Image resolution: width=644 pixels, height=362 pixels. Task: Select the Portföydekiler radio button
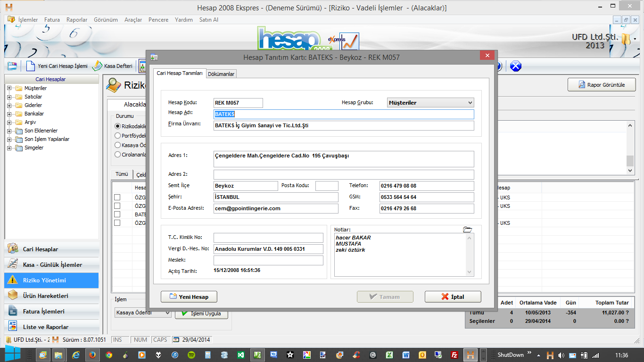pos(118,136)
